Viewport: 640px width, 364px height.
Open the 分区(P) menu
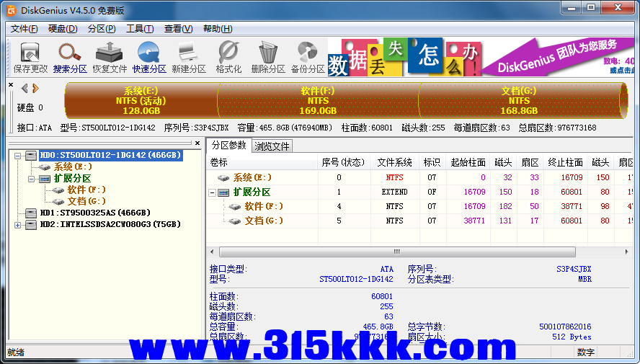102,29
